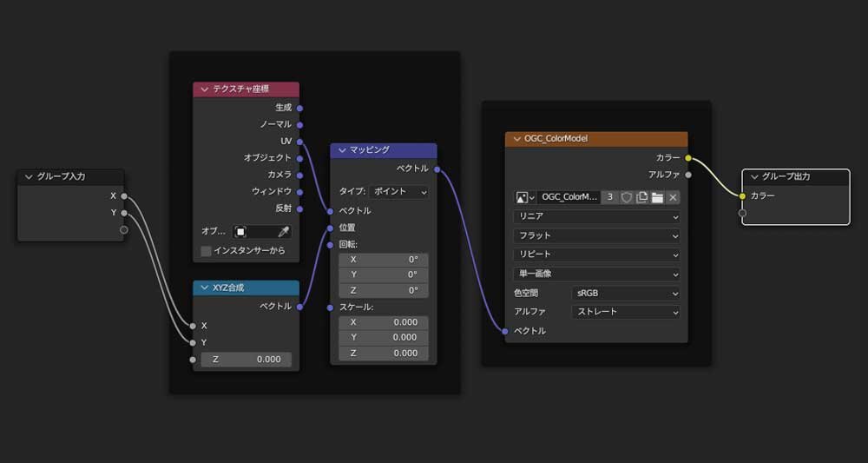Click the open image folder icon
Image resolution: width=868 pixels, height=463 pixels.
(657, 197)
